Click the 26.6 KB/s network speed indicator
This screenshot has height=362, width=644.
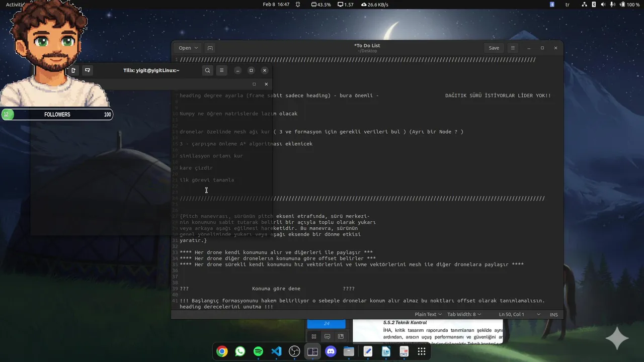pos(375,5)
